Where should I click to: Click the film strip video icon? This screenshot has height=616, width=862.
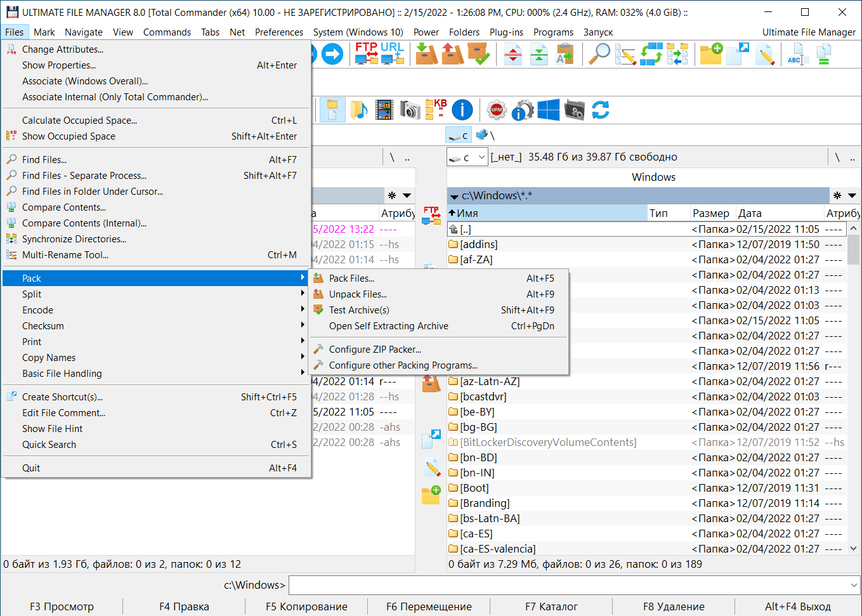384,110
